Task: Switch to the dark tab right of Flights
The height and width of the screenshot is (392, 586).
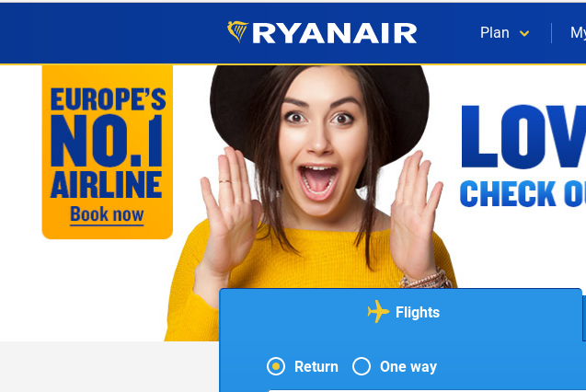Action: coord(584,317)
